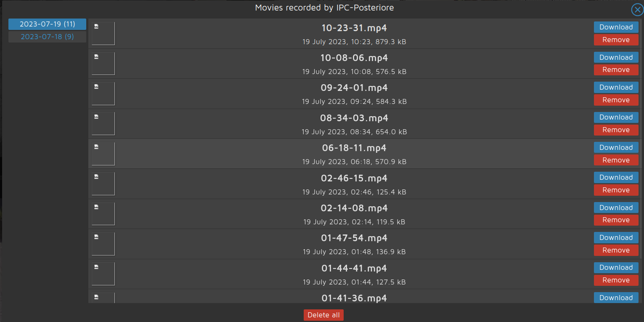
Task: Remove the clip 02-46-15.mp4
Action: click(616, 190)
